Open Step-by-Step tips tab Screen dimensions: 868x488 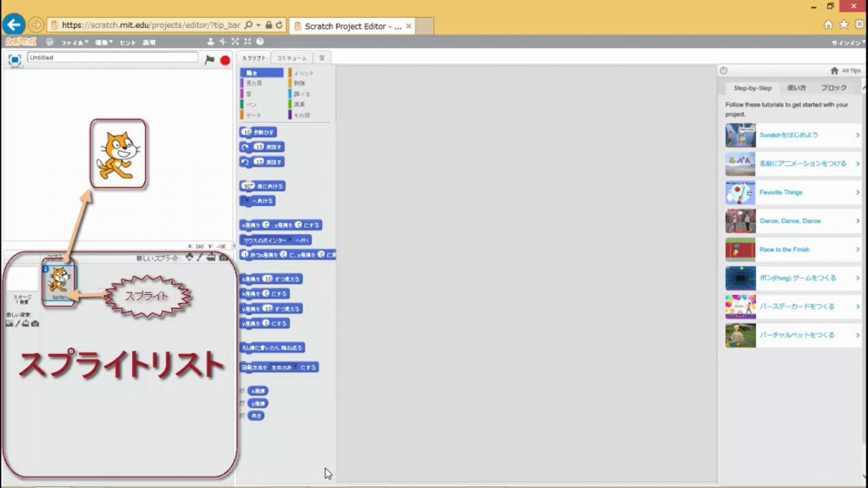point(753,88)
